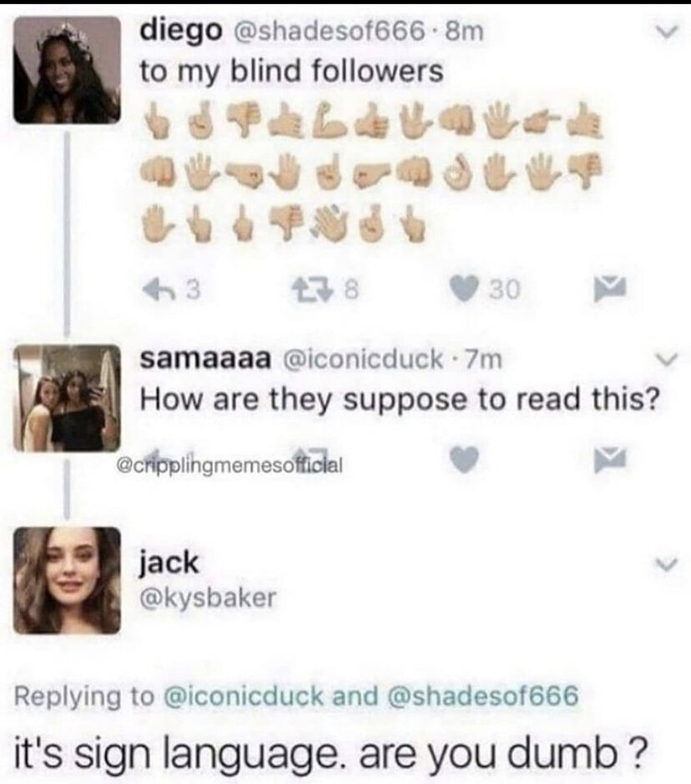
Task: Open jack's display name
Action: [x=169, y=563]
